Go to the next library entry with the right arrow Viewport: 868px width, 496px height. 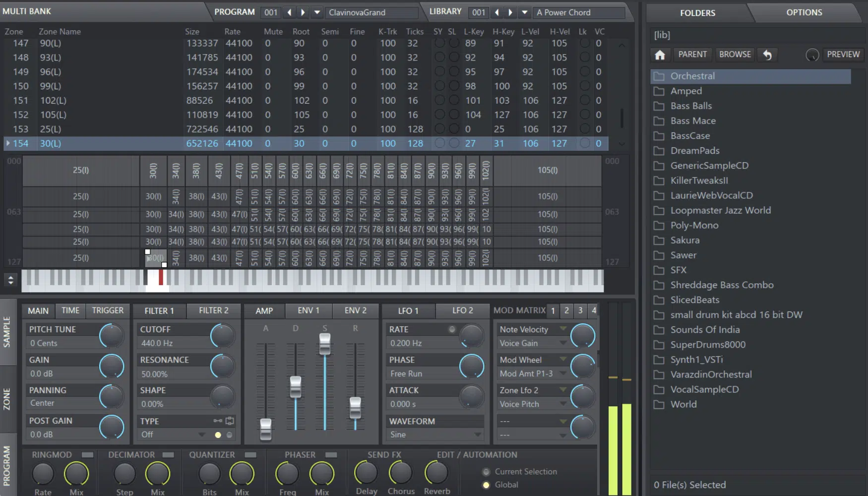(510, 12)
